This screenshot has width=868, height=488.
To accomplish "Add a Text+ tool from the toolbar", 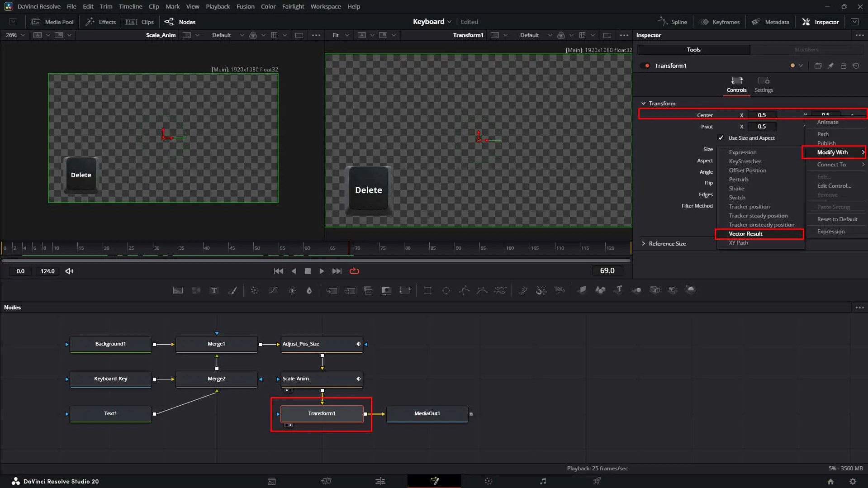I will tap(214, 290).
